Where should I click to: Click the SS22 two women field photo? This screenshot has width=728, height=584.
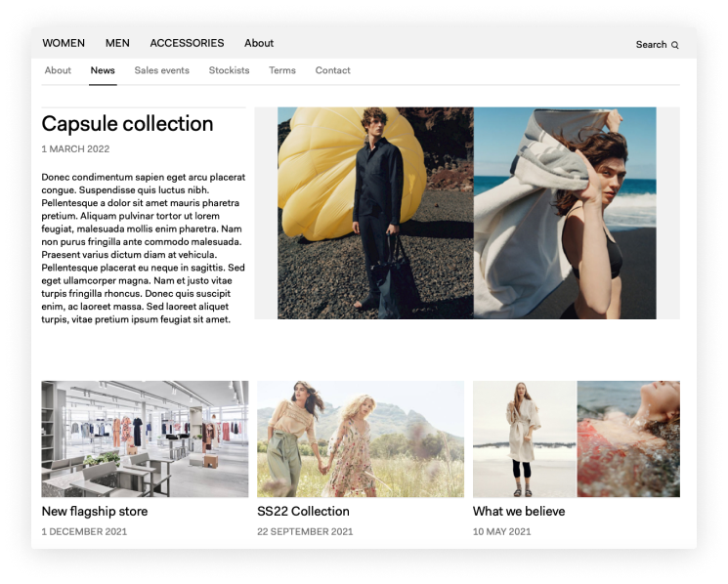[361, 438]
